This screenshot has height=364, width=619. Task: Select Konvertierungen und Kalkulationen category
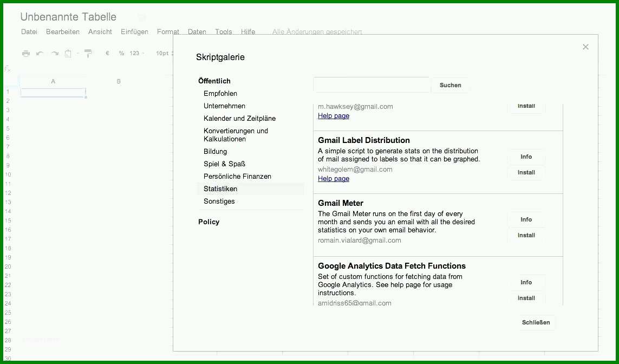coord(236,135)
